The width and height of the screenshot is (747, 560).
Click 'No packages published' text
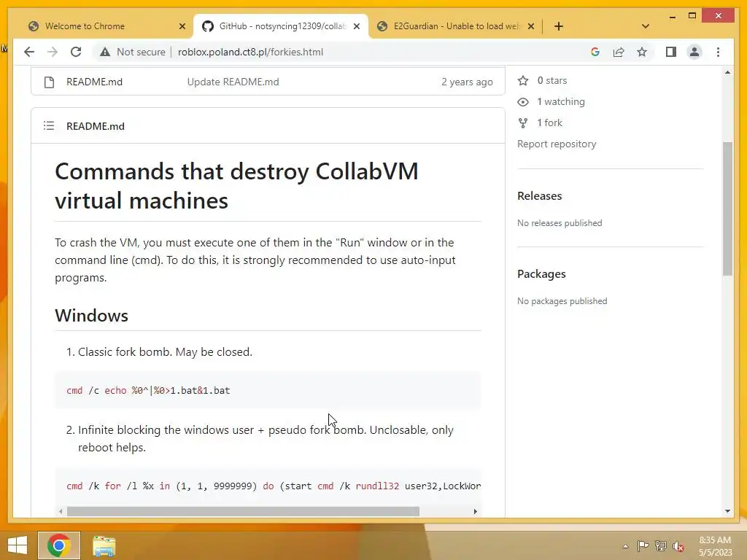click(562, 301)
